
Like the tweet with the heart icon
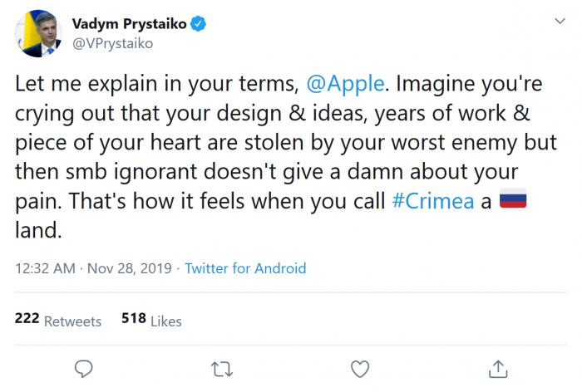(359, 367)
